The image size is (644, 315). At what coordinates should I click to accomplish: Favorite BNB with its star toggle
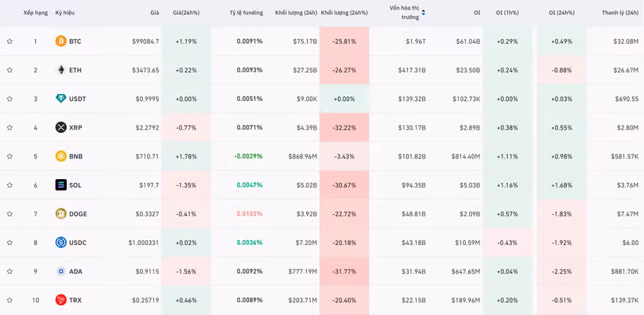pyautogui.click(x=10, y=156)
